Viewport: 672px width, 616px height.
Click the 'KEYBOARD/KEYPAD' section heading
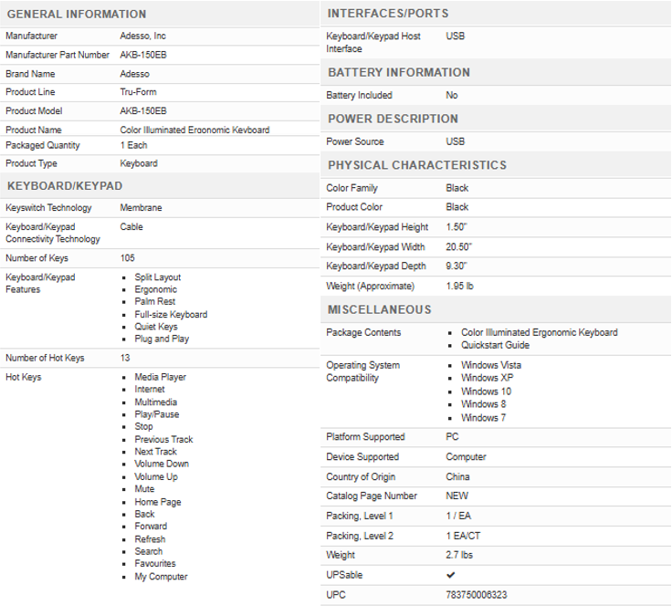[x=65, y=186]
